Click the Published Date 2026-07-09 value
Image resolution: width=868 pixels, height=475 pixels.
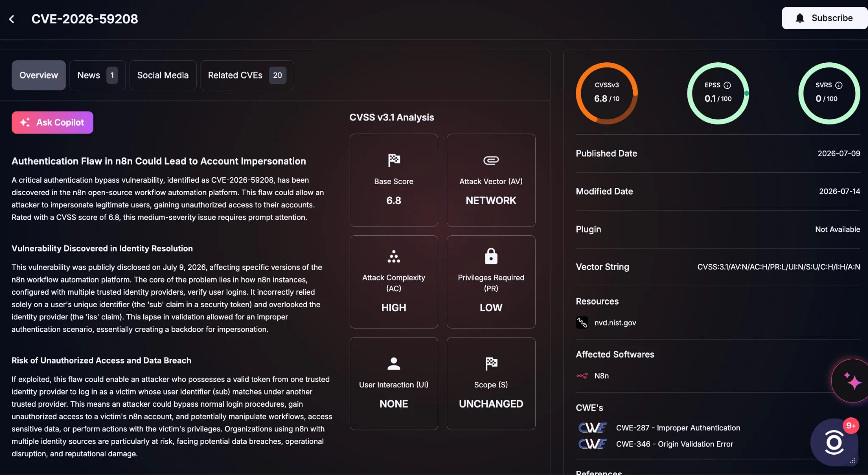point(839,154)
